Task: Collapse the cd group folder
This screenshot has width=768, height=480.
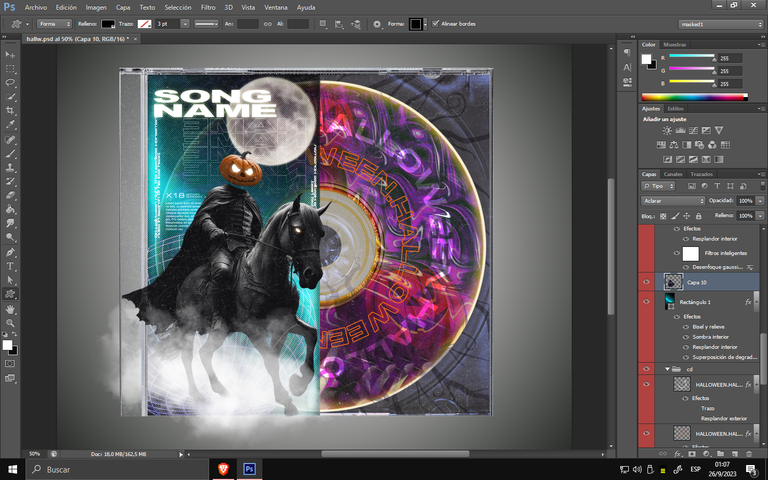Action: pyautogui.click(x=667, y=369)
